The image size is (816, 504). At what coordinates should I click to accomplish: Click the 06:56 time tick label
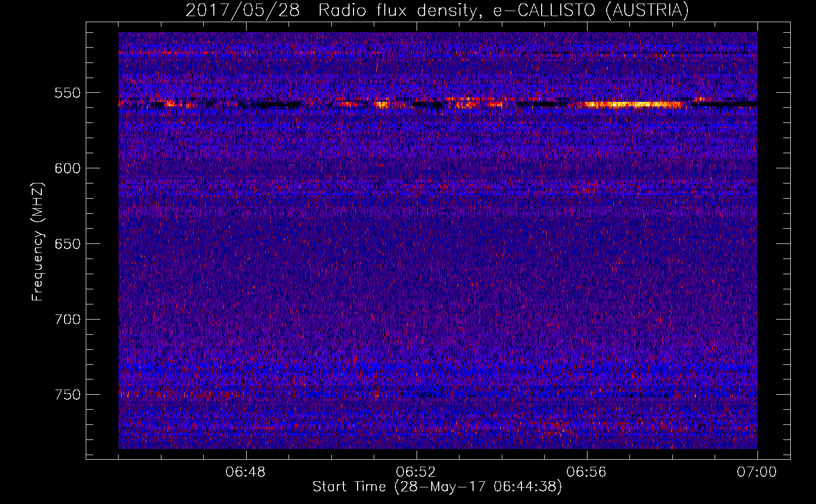pos(587,472)
